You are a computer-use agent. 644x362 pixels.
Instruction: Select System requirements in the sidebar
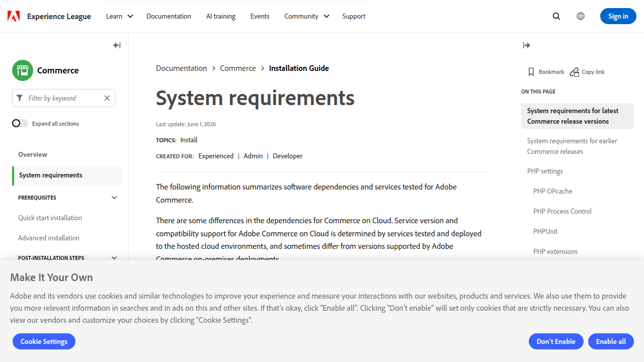point(67,175)
